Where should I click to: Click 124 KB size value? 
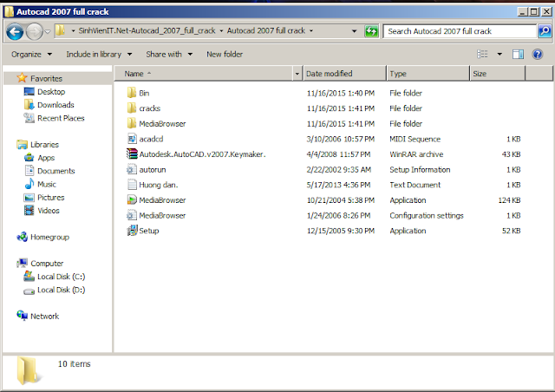[x=509, y=200]
